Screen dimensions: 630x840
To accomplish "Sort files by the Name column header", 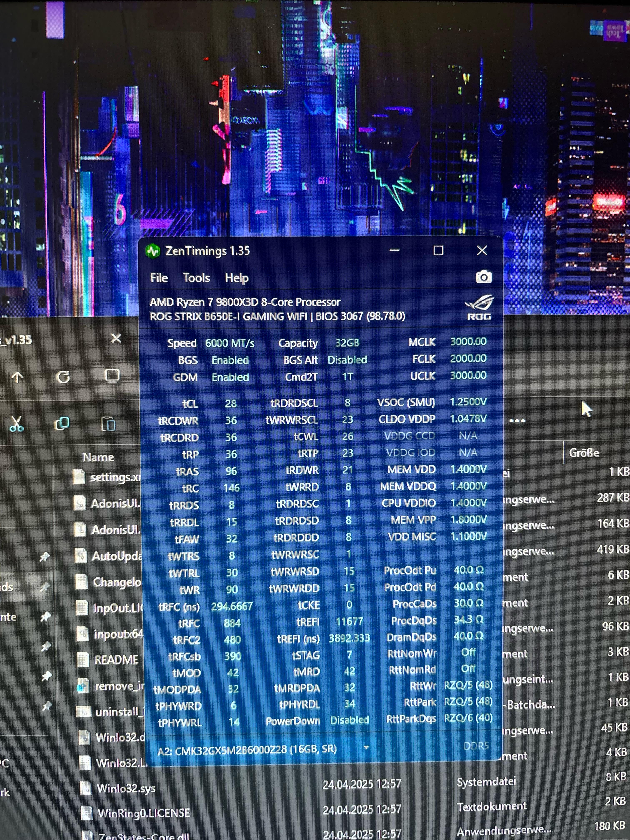I will coord(98,457).
